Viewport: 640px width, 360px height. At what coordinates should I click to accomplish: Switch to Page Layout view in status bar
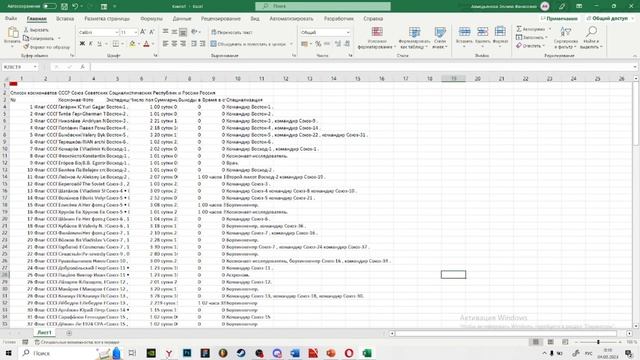[x=550, y=342]
